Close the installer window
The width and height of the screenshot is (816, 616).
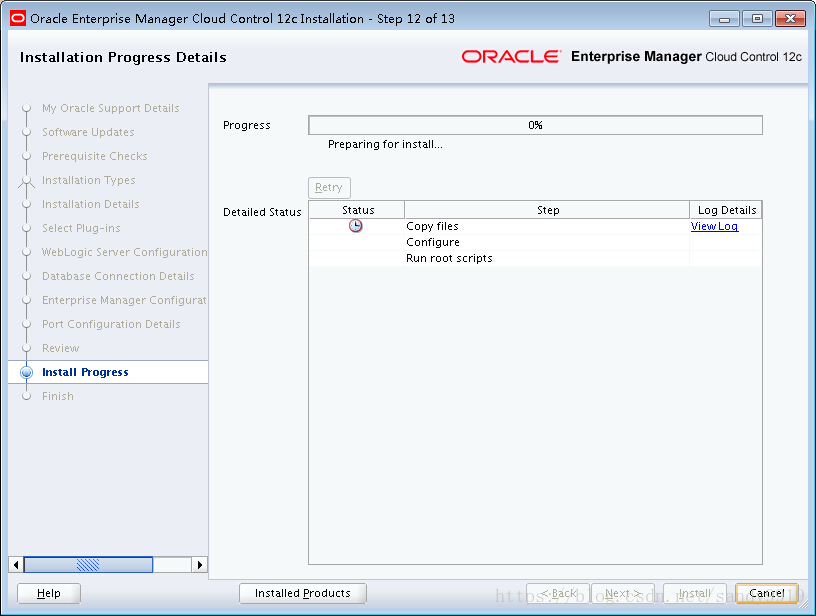790,19
